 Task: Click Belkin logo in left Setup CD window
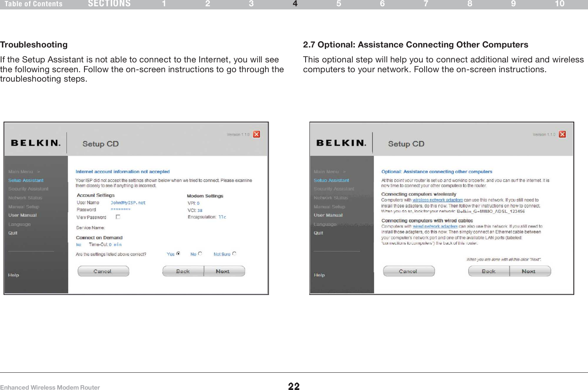tap(35, 143)
